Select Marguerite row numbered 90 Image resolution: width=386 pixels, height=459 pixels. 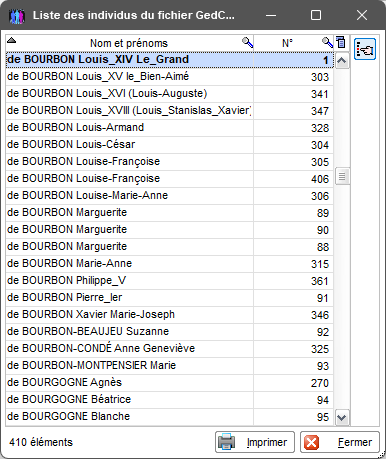[169, 230]
